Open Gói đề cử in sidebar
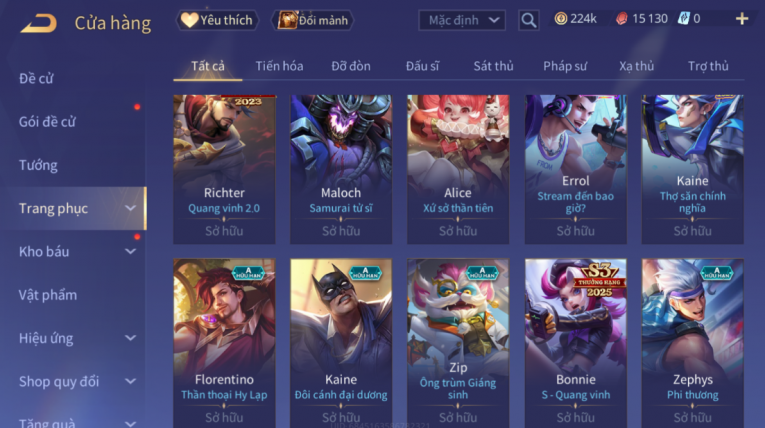 tap(47, 122)
